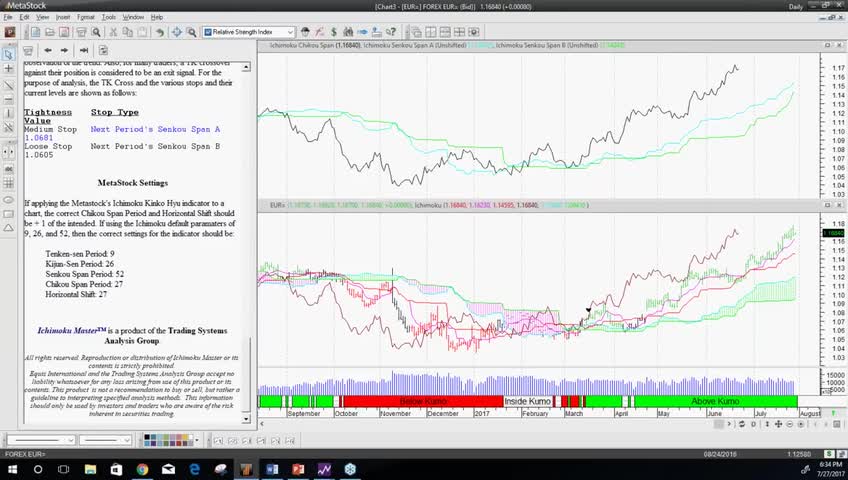Click the commentary panel print icon
The height and width of the screenshot is (480, 848).
coord(28,50)
